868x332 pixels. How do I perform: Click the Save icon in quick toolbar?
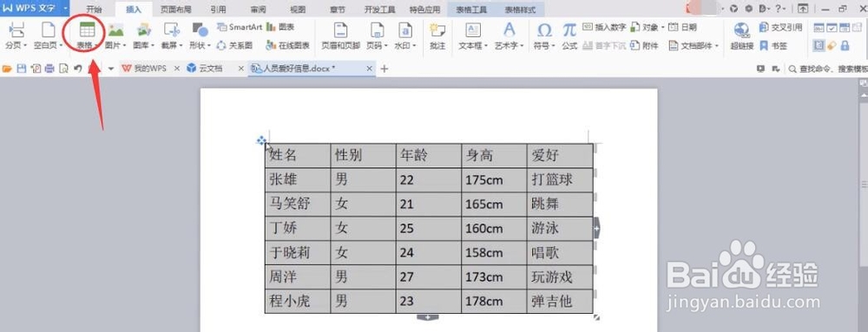coord(22,68)
